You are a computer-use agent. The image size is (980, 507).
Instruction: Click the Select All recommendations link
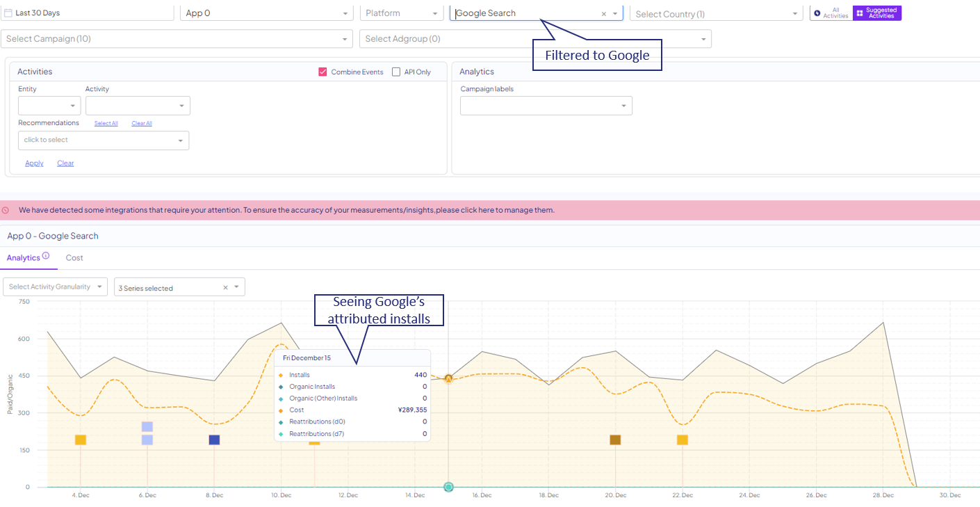[106, 123]
